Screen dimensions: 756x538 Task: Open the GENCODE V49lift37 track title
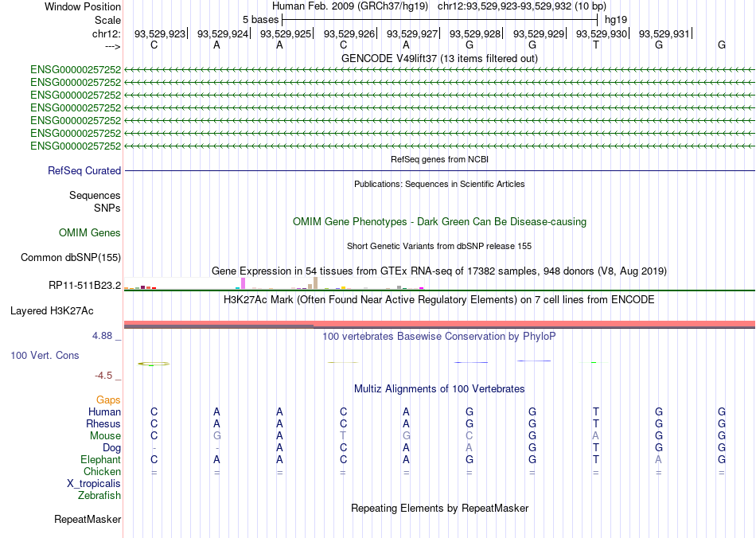[439, 58]
